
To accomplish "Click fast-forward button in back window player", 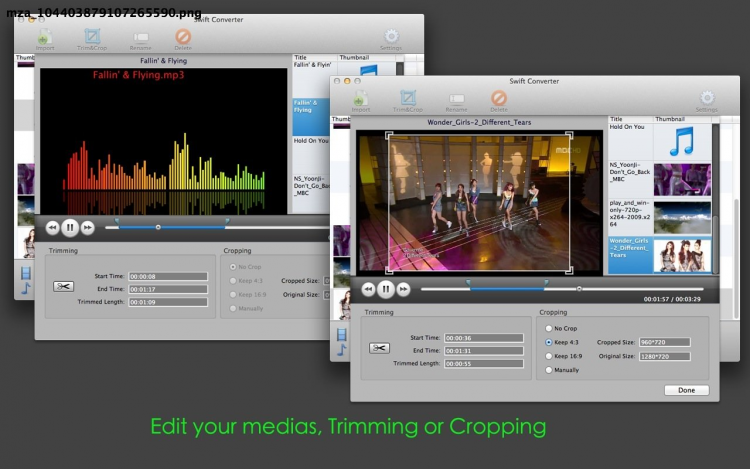I will click(x=88, y=228).
